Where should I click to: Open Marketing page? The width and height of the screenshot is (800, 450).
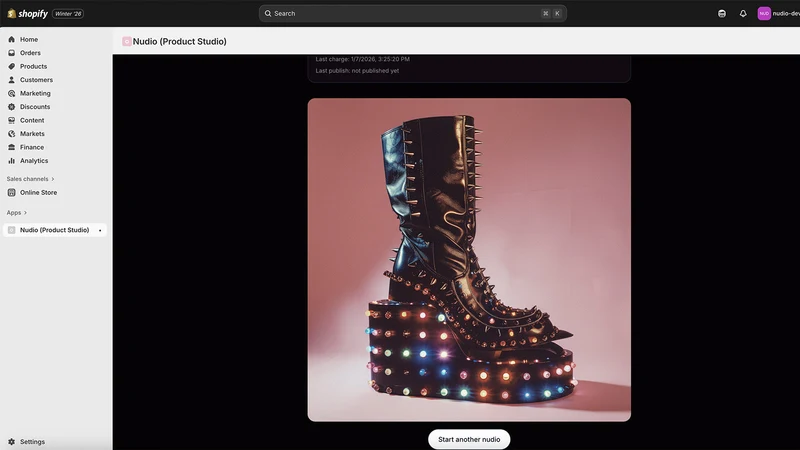[x=35, y=93]
